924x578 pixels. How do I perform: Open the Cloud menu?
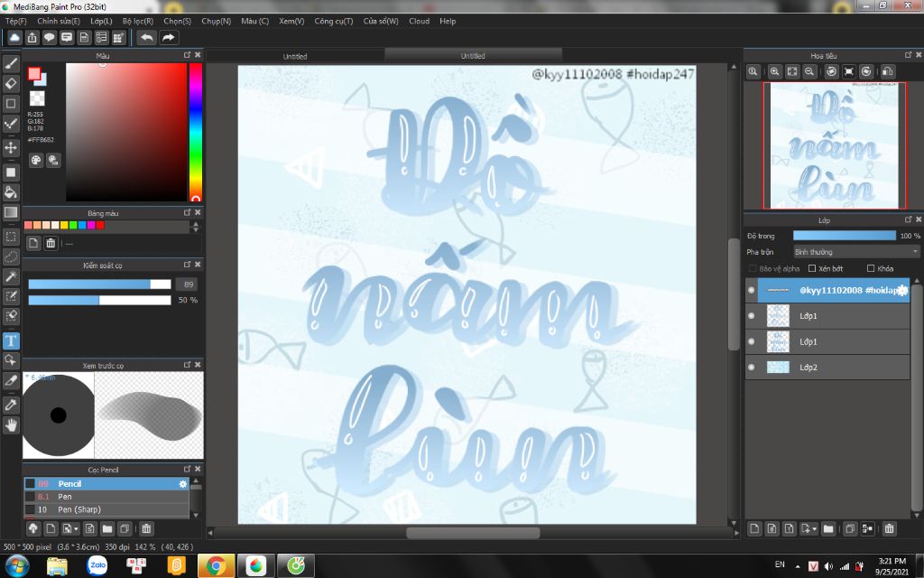[x=419, y=21]
